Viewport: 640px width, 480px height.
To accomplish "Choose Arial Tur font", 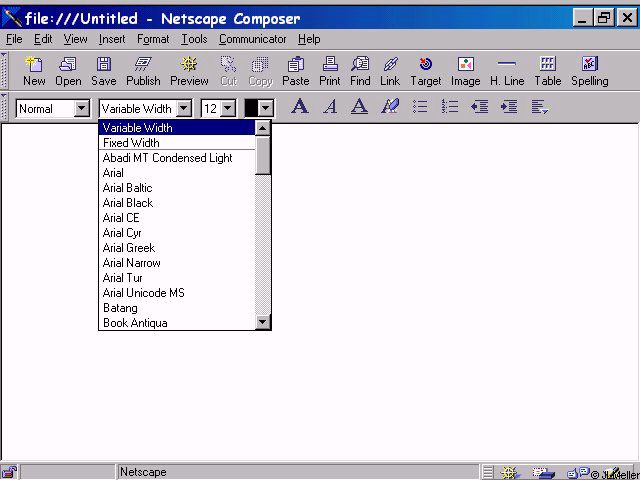I will [x=177, y=278].
